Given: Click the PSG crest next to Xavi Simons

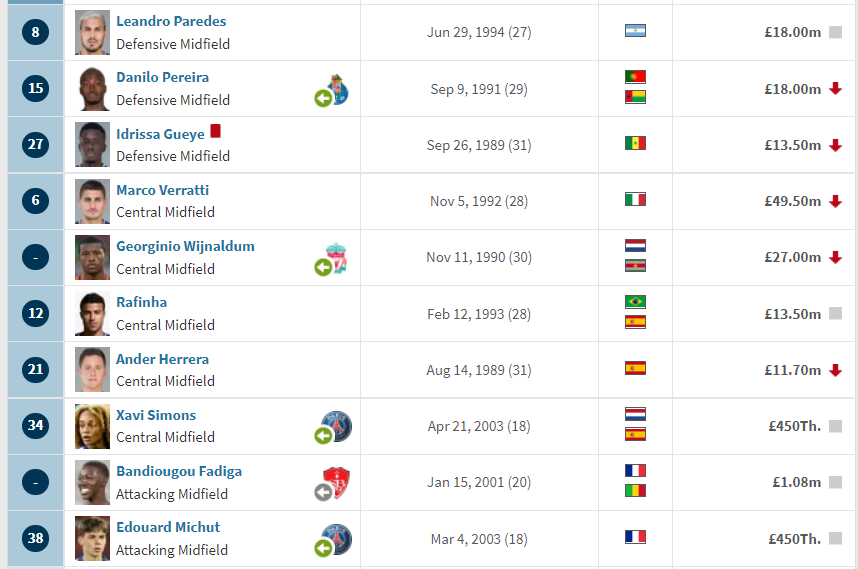Looking at the screenshot, I should [336, 426].
